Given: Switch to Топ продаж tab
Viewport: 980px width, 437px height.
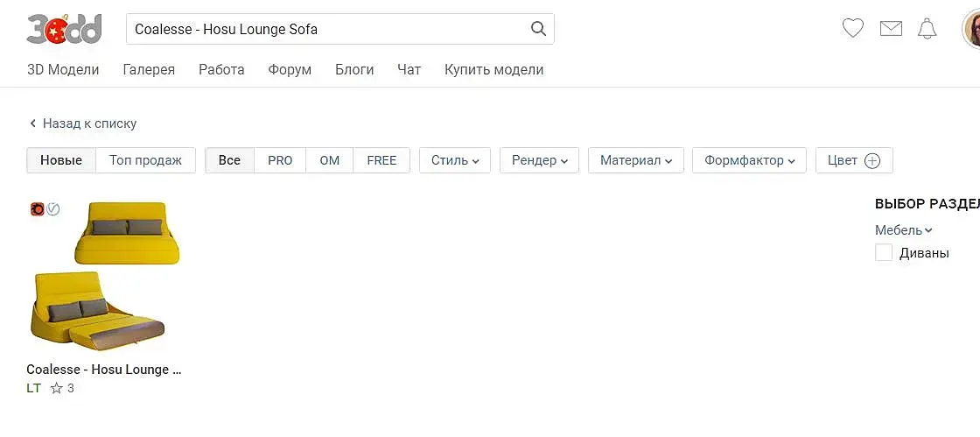Looking at the screenshot, I should pyautogui.click(x=145, y=160).
